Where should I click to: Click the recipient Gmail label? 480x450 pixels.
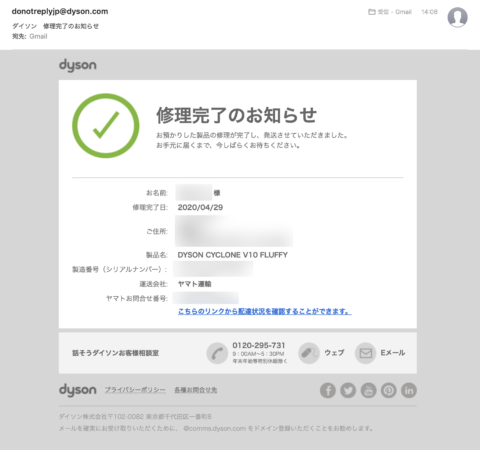click(38, 36)
